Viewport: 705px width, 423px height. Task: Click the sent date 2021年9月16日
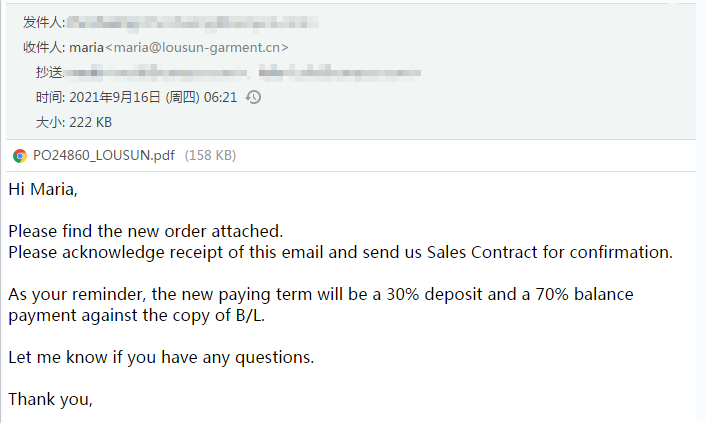(114, 97)
